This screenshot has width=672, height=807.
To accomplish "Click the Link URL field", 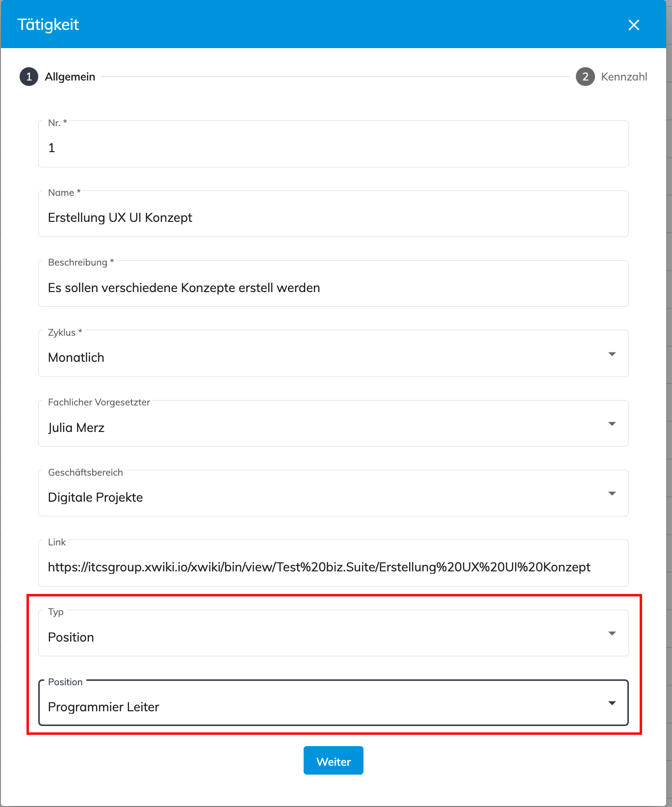I will 334,563.
